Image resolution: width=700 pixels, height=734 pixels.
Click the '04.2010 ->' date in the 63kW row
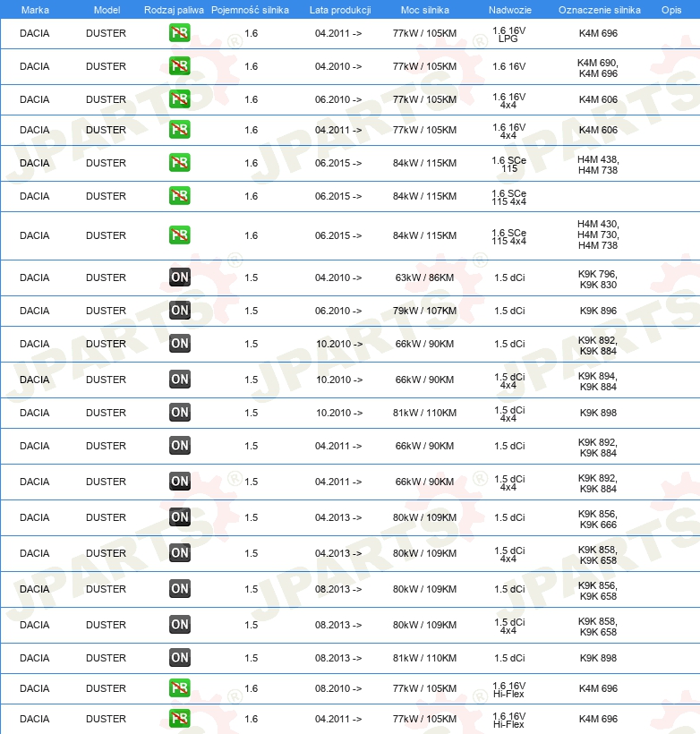pyautogui.click(x=338, y=277)
